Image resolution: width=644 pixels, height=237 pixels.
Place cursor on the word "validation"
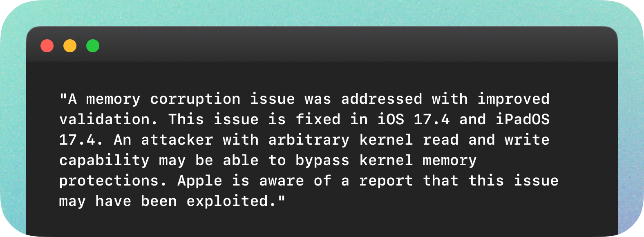click(104, 120)
